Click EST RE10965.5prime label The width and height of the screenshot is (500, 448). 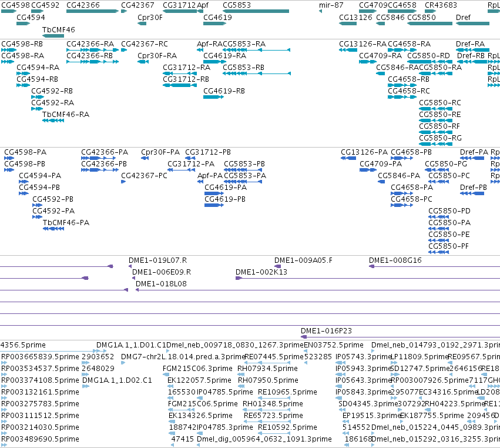coord(288,392)
